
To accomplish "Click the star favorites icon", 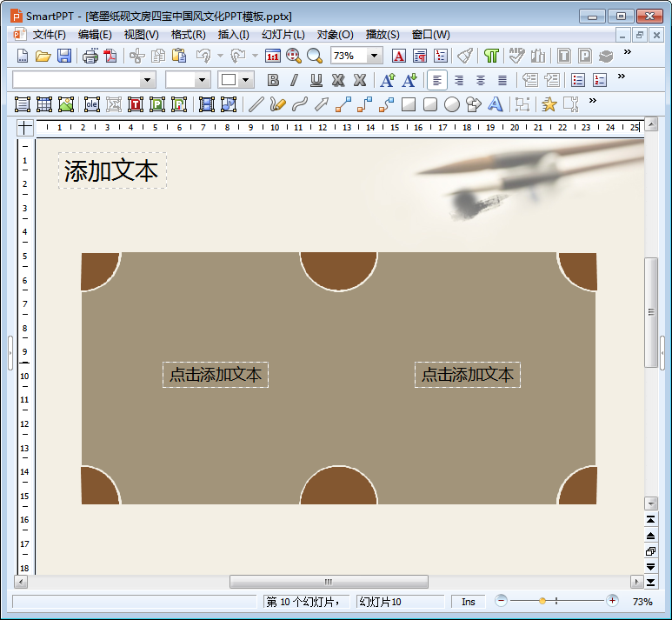I will [549, 104].
